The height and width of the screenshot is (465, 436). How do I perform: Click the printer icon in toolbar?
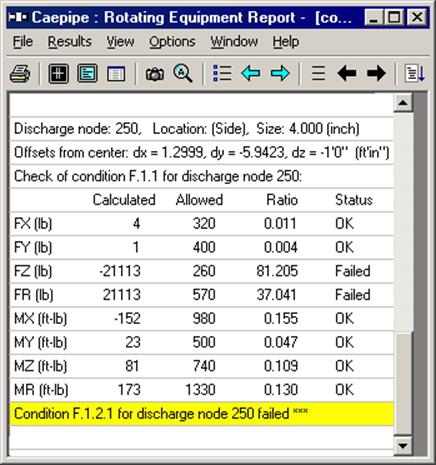pyautogui.click(x=20, y=73)
